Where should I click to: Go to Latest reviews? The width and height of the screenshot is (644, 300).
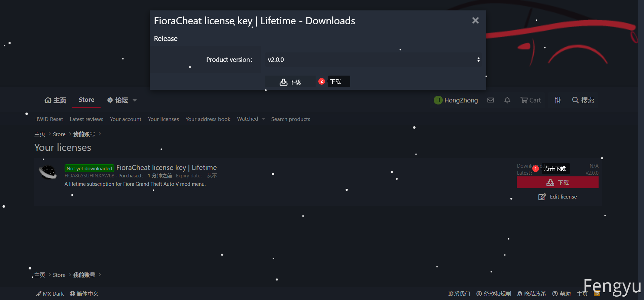click(x=86, y=119)
